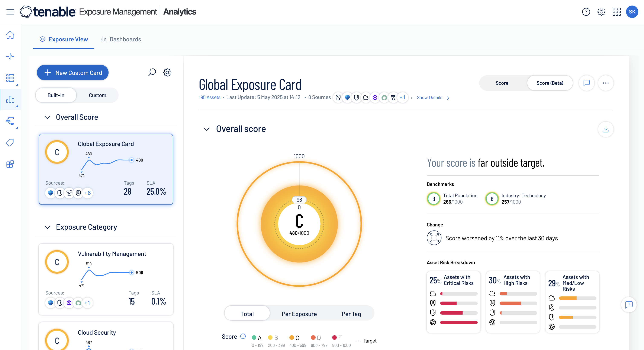
Task: Open the apps grid launcher icon
Action: click(x=616, y=12)
